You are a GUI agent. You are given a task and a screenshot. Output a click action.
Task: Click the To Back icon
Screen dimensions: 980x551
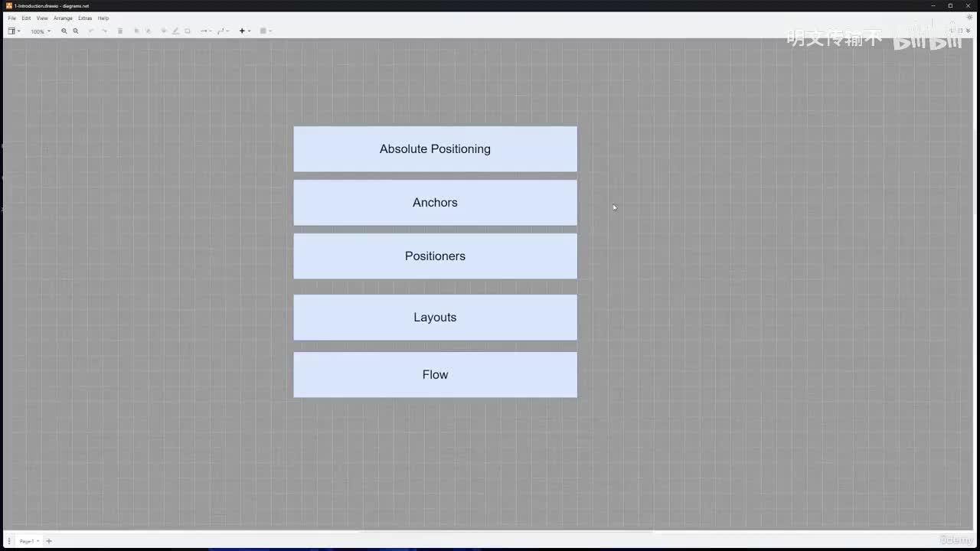[x=149, y=31]
